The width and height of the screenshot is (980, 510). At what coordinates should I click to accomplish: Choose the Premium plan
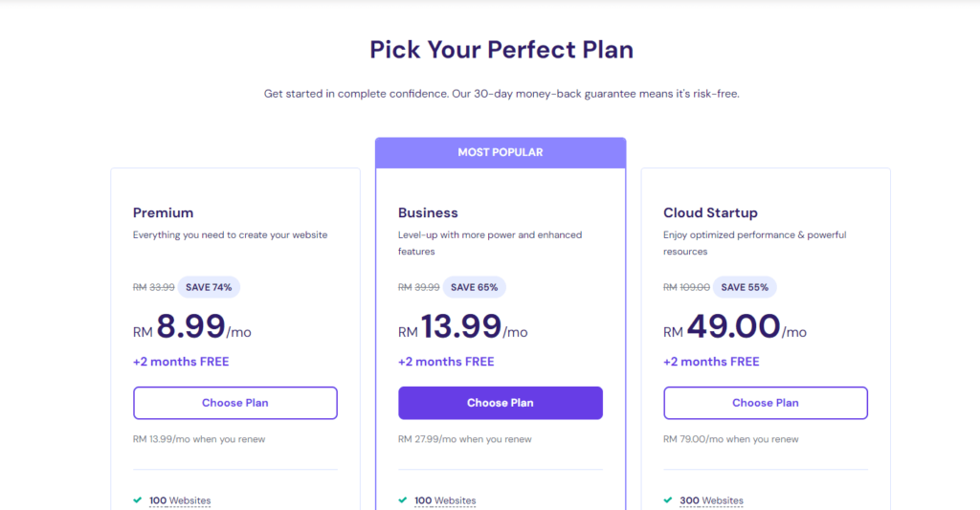coord(235,403)
